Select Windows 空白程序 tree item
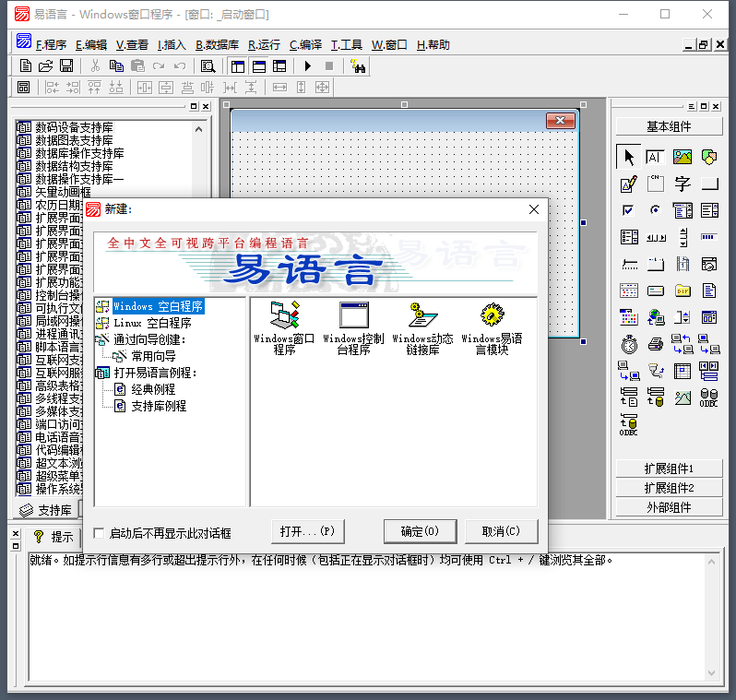The width and height of the screenshot is (736, 700). [159, 306]
